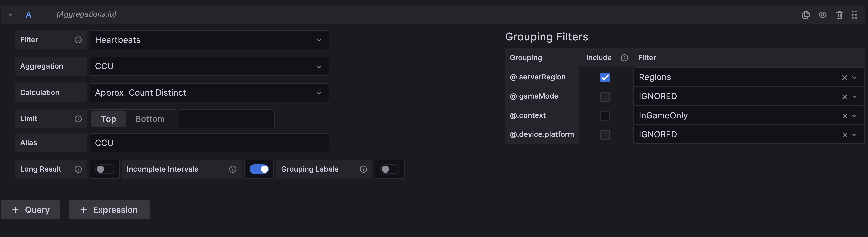This screenshot has height=237, width=868.
Task: Duplicate query A with copy icon
Action: coord(806,15)
